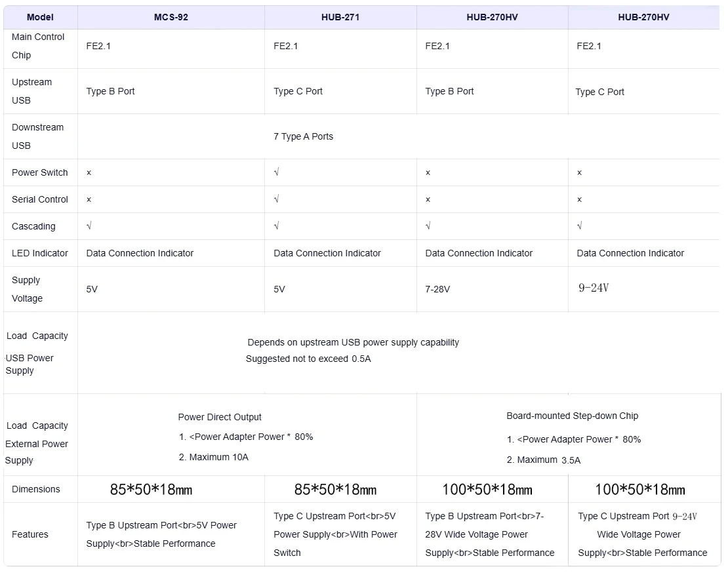Click the MCS-92 Cascading check mark
Viewport: 728px width, 573px height.
pos(89,226)
